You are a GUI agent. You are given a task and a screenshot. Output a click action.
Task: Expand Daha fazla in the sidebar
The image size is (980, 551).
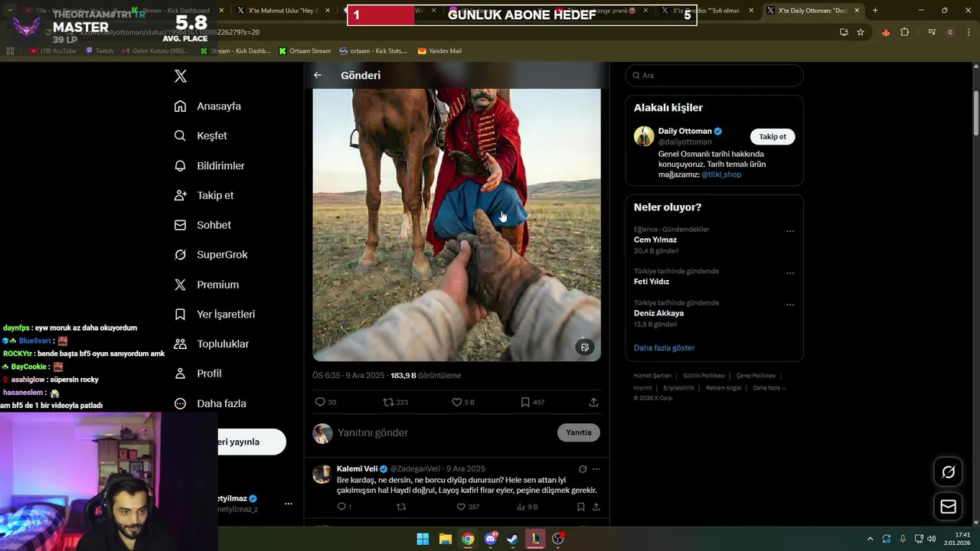click(x=210, y=403)
